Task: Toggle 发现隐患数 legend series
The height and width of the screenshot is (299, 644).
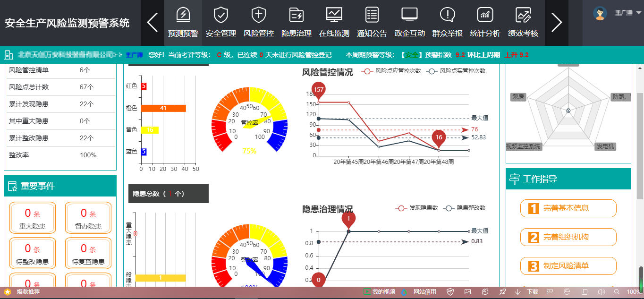Action: [417, 208]
